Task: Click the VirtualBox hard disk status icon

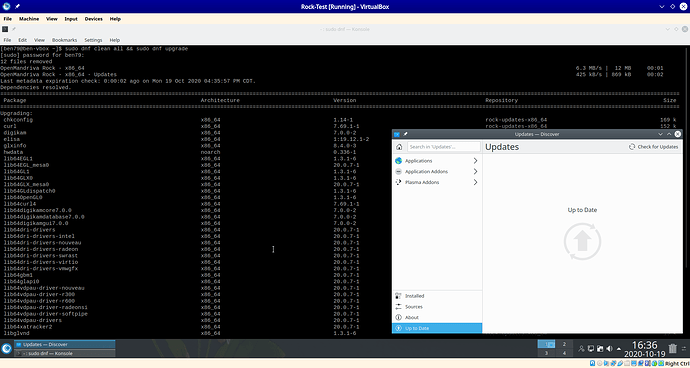Action: click(x=593, y=364)
